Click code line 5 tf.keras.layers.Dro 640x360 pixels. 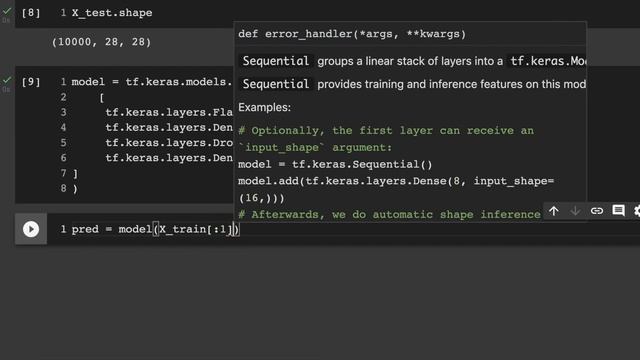[169, 143]
